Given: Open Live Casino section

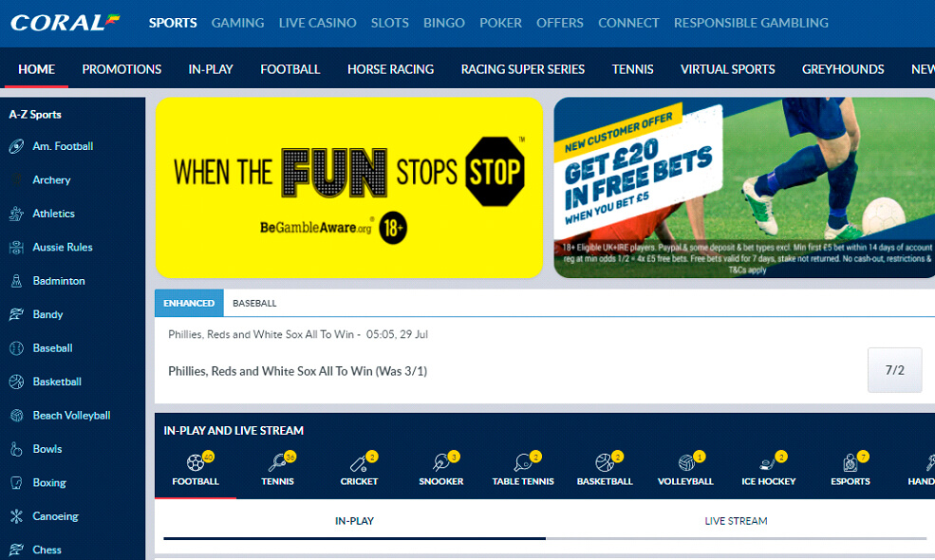Looking at the screenshot, I should point(317,23).
